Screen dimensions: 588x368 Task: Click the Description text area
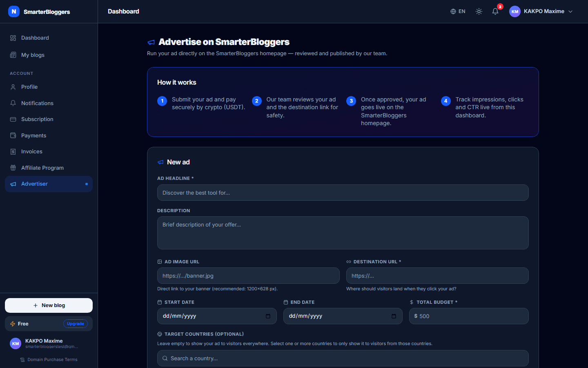[343, 233]
